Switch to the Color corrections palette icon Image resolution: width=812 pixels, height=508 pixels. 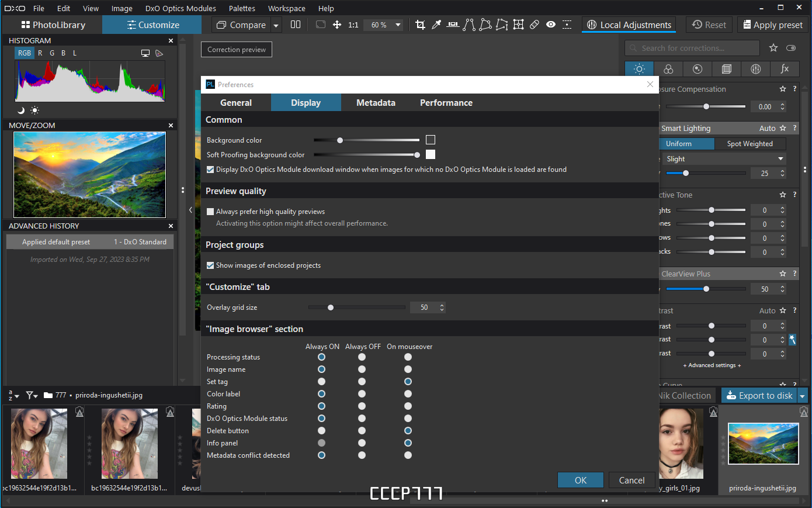(668, 69)
